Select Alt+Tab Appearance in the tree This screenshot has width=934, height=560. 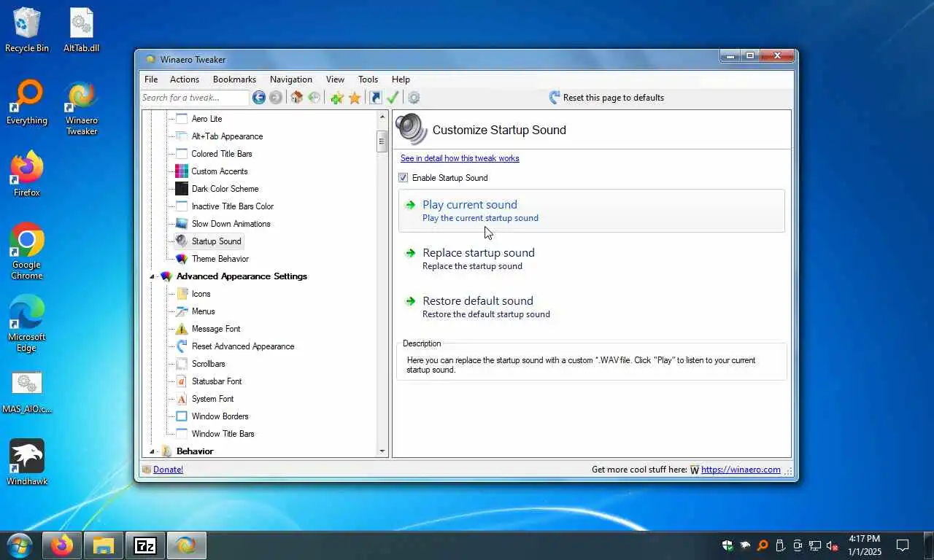[x=227, y=136]
